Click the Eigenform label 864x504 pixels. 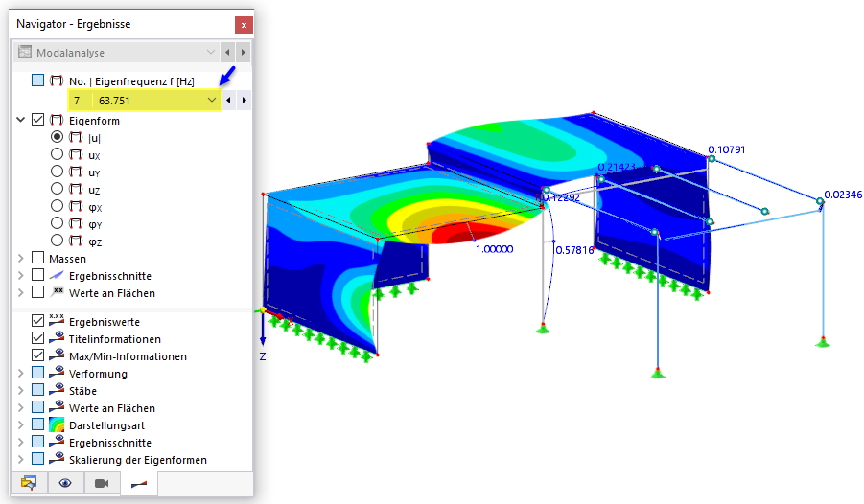[94, 121]
